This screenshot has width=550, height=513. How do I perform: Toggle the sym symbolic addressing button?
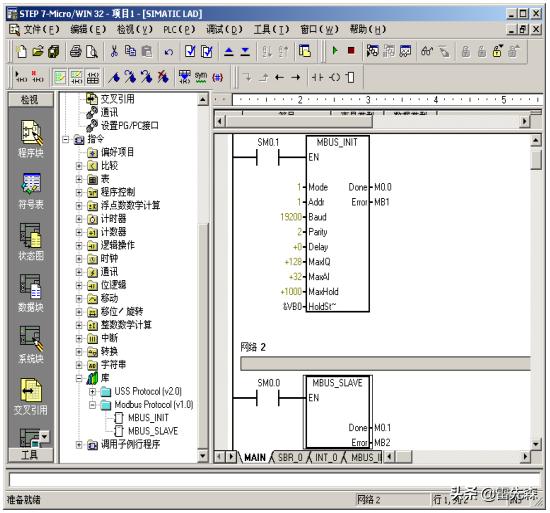[x=201, y=77]
